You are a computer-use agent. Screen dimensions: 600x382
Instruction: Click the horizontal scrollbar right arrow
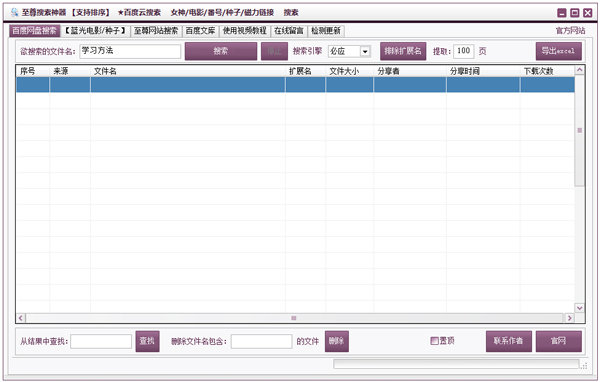point(570,318)
